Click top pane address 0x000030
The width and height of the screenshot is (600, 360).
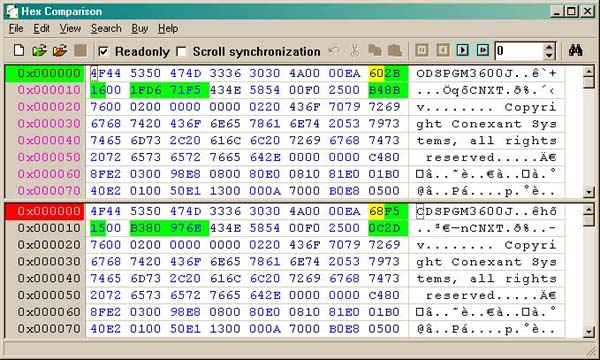tap(49, 124)
